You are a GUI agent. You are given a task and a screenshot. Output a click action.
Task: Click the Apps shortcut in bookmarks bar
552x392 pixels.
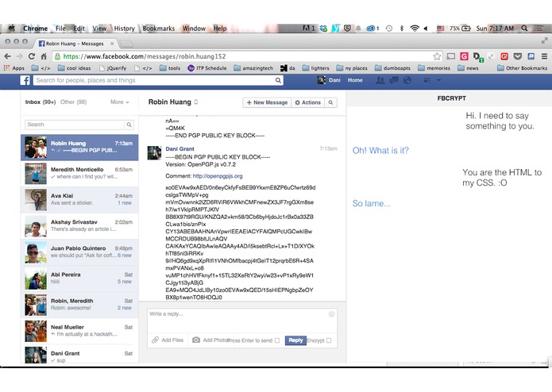click(14, 68)
